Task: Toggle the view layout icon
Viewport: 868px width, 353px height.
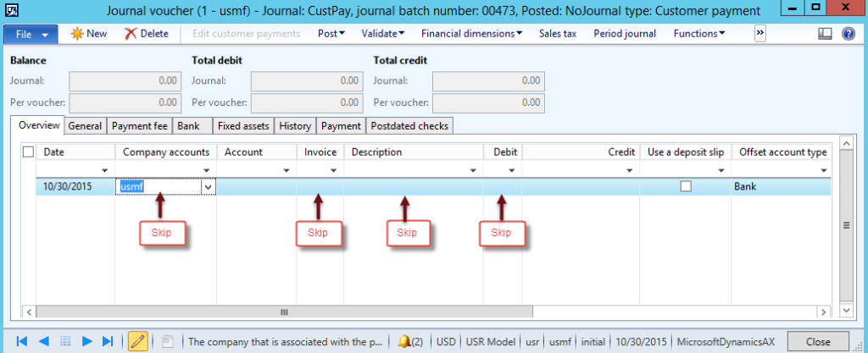Action: (825, 34)
